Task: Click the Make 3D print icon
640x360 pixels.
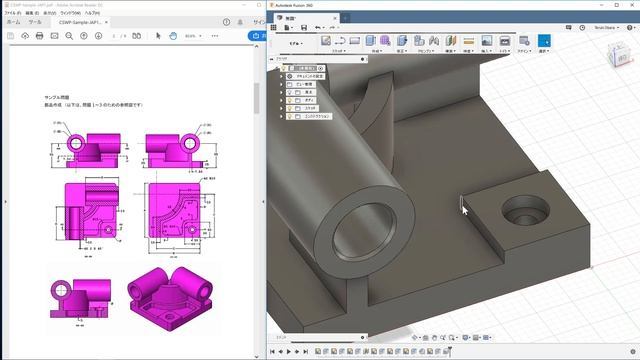Action: (505, 41)
